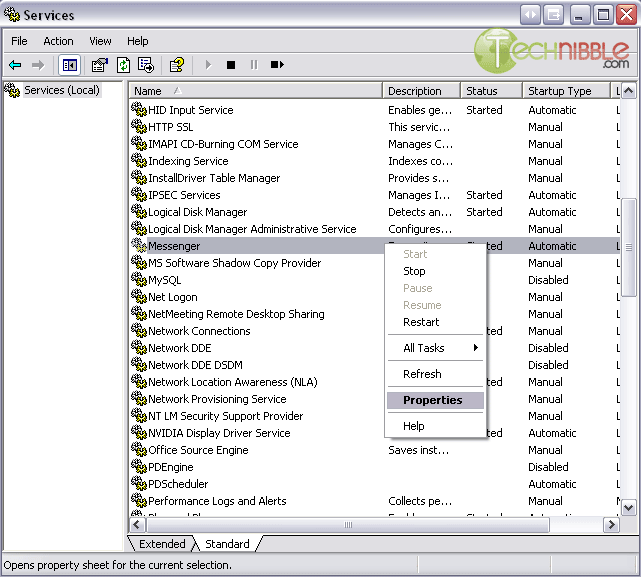The image size is (641, 577).
Task: Click the vertical scrollbar thumb
Action: coord(629,247)
